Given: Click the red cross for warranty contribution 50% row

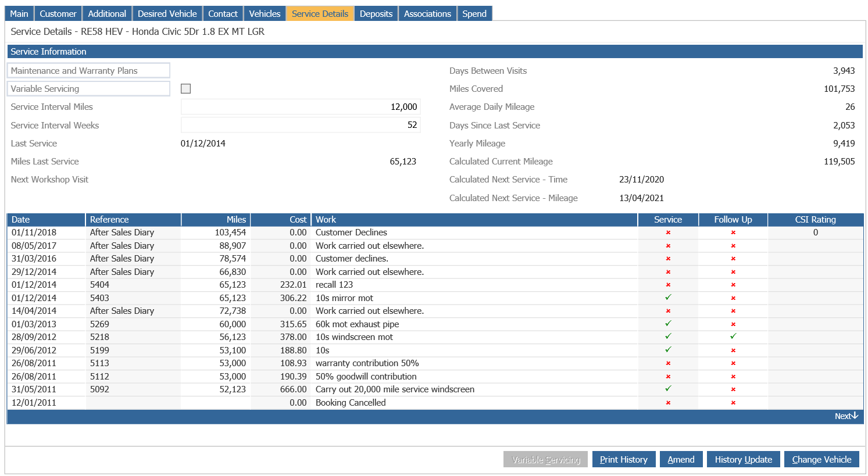Looking at the screenshot, I should tap(667, 363).
